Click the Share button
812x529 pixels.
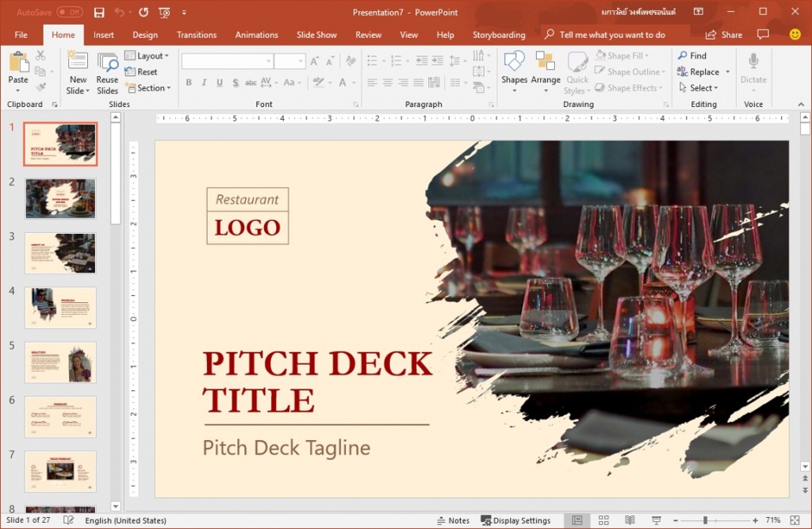click(x=724, y=35)
